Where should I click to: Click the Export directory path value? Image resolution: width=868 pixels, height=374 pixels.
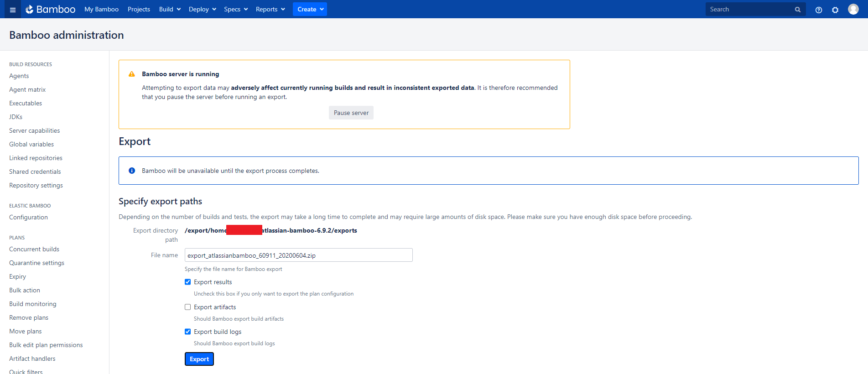point(271,230)
